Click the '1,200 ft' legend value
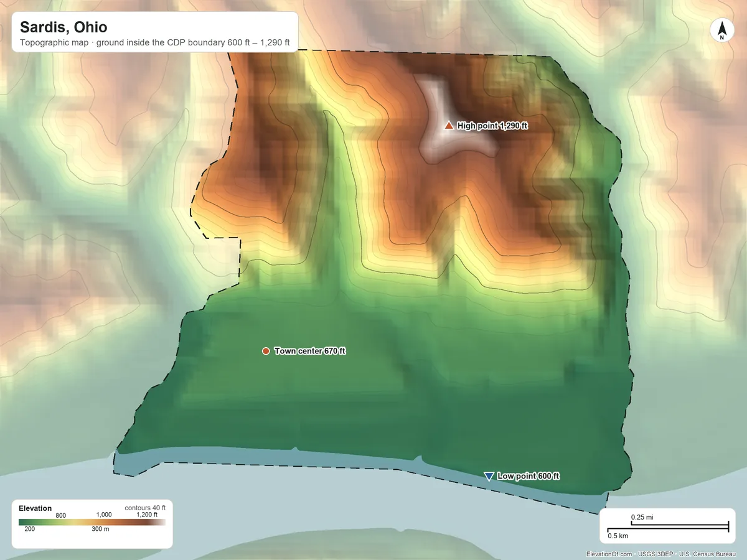The height and width of the screenshot is (560, 747). [x=147, y=515]
